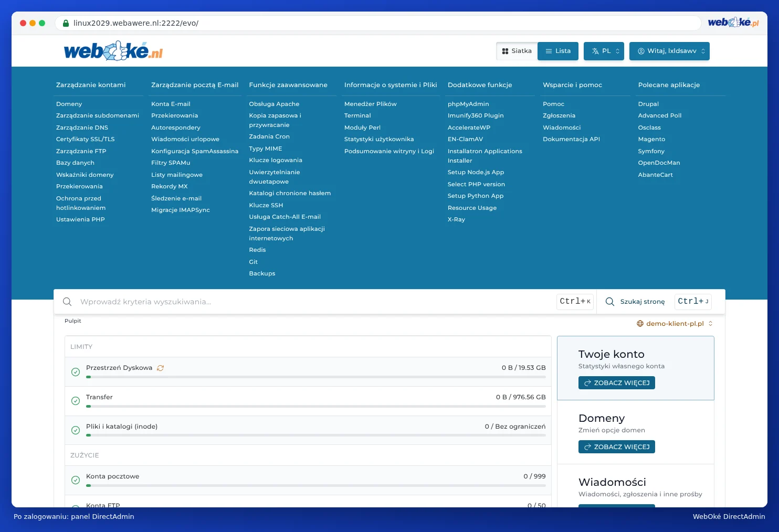Image resolution: width=779 pixels, height=532 pixels.
Task: Open phpMyAdmin menu entry
Action: click(468, 104)
